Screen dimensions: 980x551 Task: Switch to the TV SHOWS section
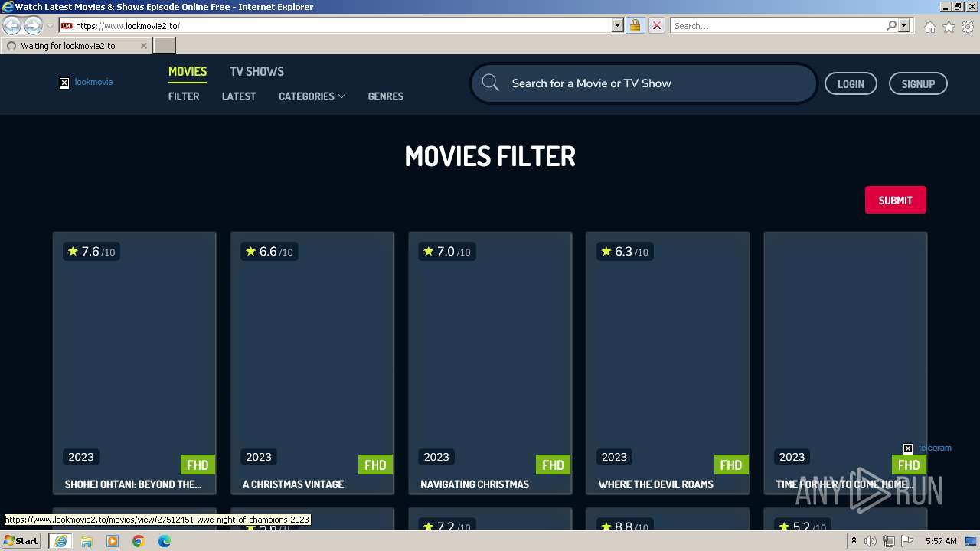point(256,71)
